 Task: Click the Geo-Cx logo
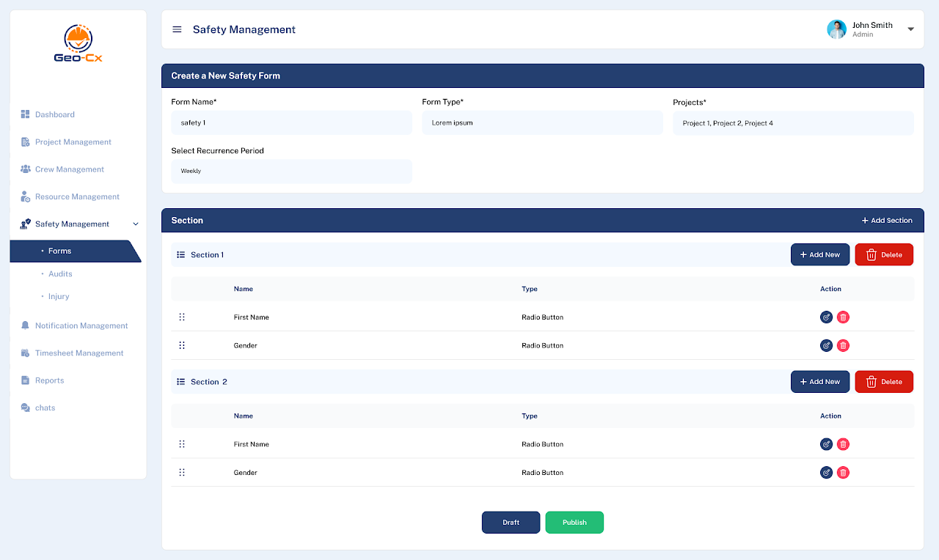pyautogui.click(x=78, y=44)
